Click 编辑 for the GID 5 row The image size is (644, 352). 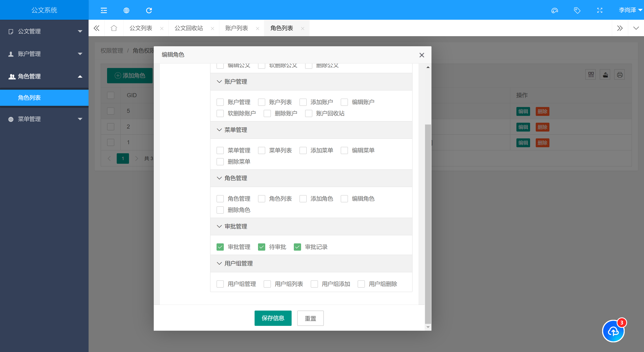(x=523, y=111)
